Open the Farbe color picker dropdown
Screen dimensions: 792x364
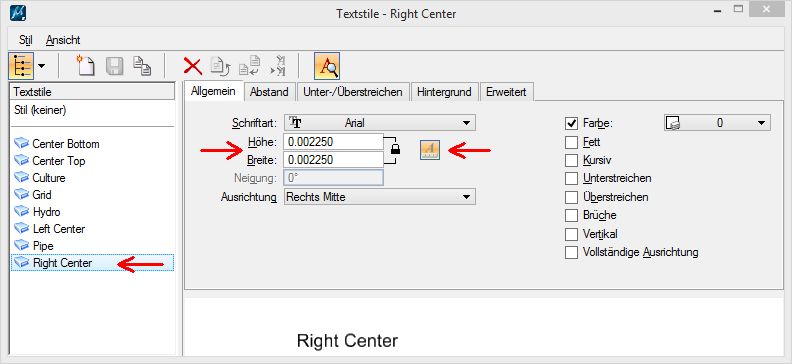pyautogui.click(x=717, y=123)
